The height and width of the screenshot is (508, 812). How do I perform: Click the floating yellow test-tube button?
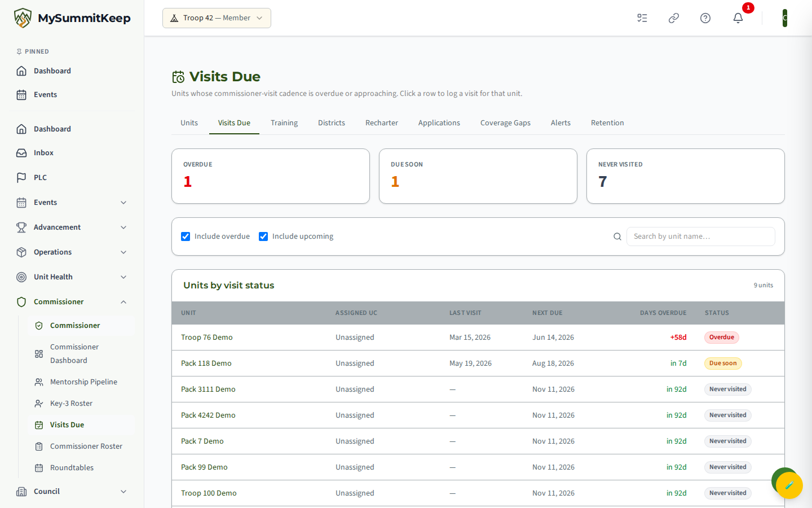coord(789,485)
